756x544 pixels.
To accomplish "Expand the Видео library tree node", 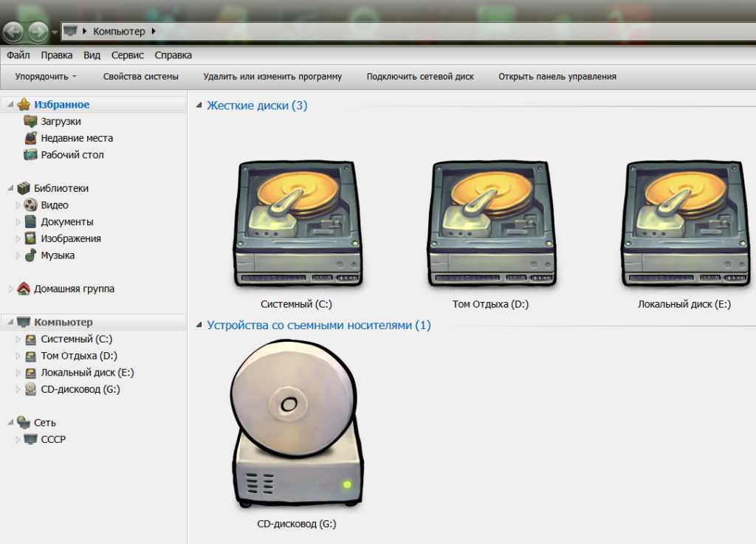I will pyautogui.click(x=19, y=205).
